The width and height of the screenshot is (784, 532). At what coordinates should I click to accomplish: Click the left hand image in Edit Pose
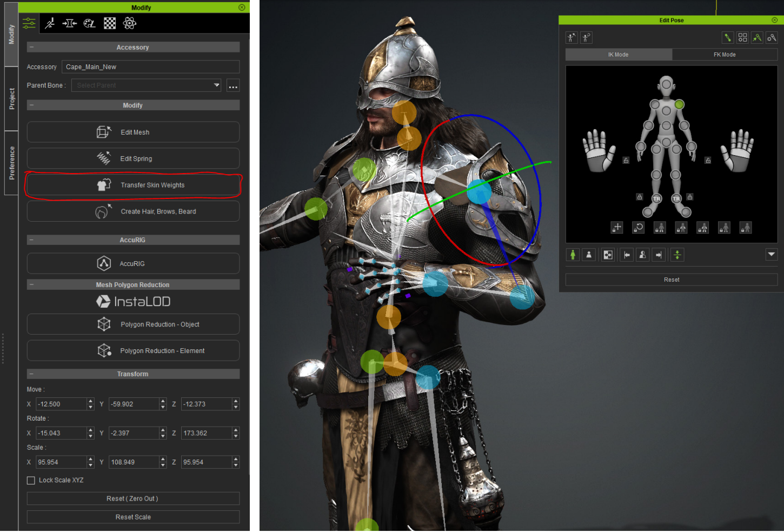point(599,151)
